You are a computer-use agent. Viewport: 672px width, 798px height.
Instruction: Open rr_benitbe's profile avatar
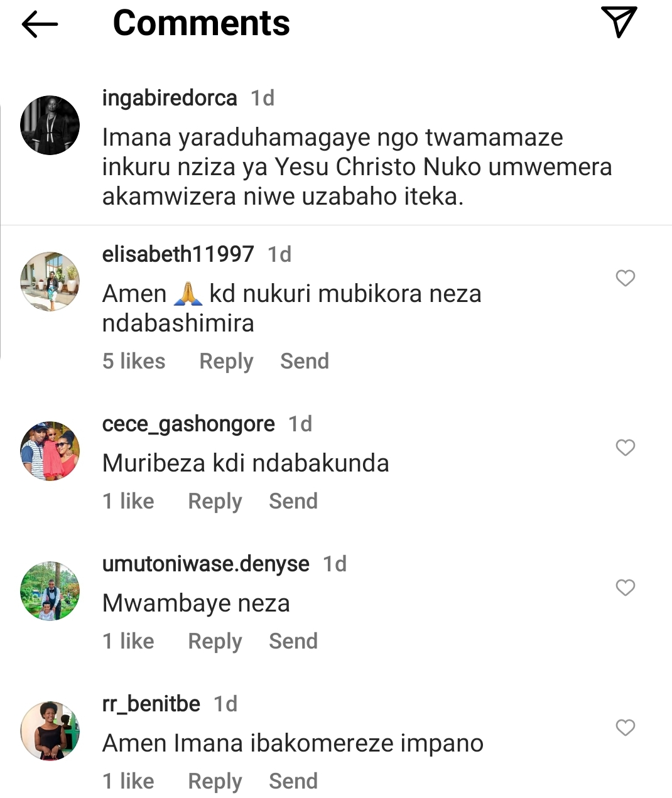point(50,731)
